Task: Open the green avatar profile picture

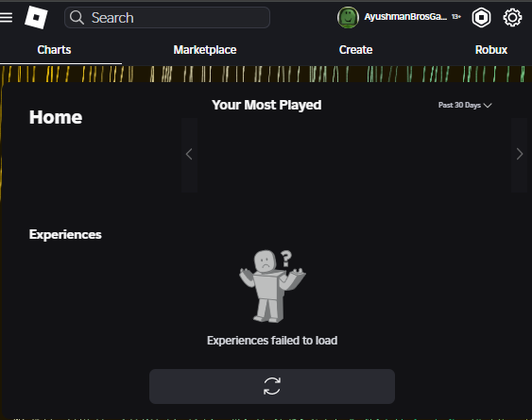Action: point(348,17)
